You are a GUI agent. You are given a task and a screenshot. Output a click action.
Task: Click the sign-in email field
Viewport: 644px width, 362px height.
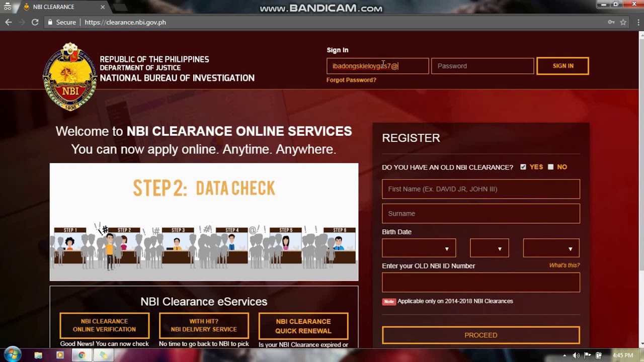(378, 66)
